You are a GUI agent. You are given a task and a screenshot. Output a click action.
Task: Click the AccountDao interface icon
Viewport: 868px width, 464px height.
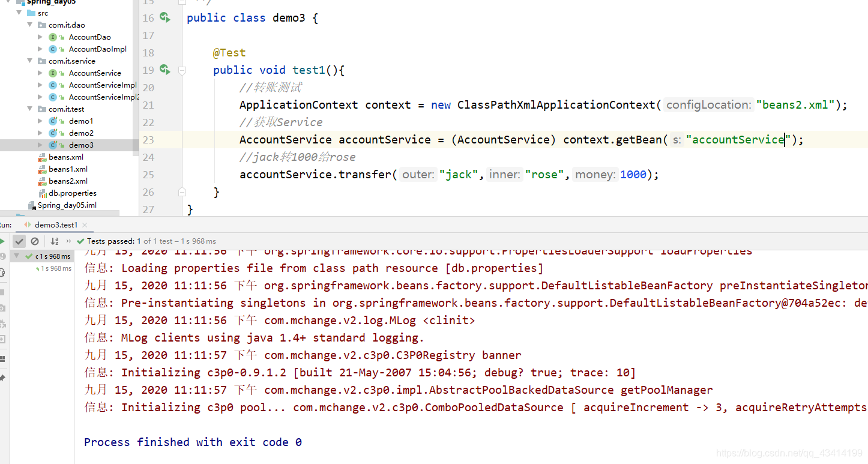53,37
